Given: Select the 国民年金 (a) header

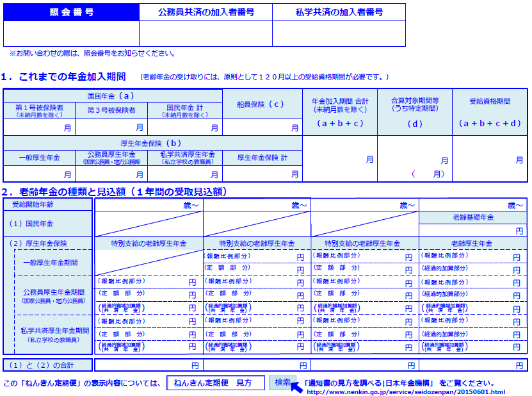Looking at the screenshot, I should pyautogui.click(x=113, y=95).
